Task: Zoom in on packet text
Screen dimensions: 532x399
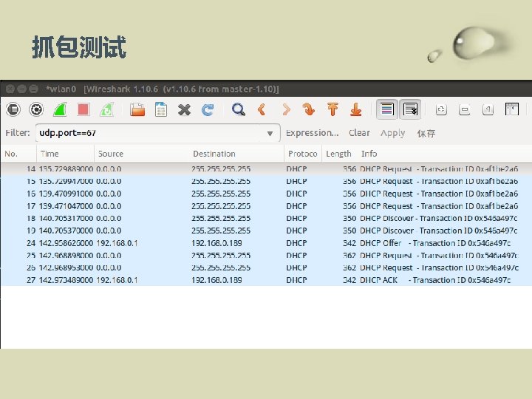Action: pyautogui.click(x=441, y=109)
